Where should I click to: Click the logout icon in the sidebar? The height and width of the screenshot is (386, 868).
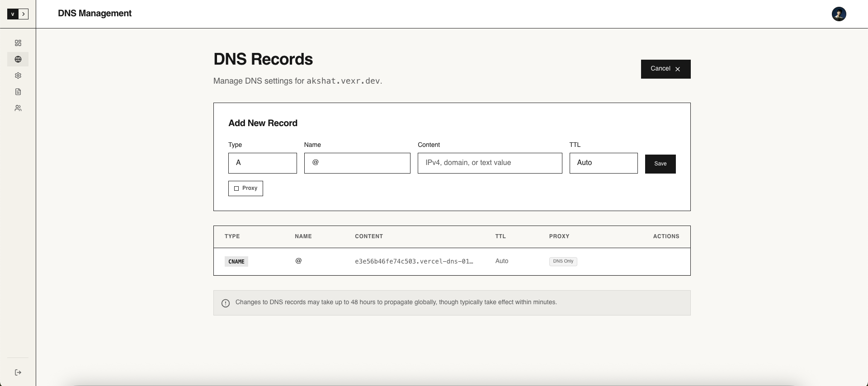[x=18, y=372]
